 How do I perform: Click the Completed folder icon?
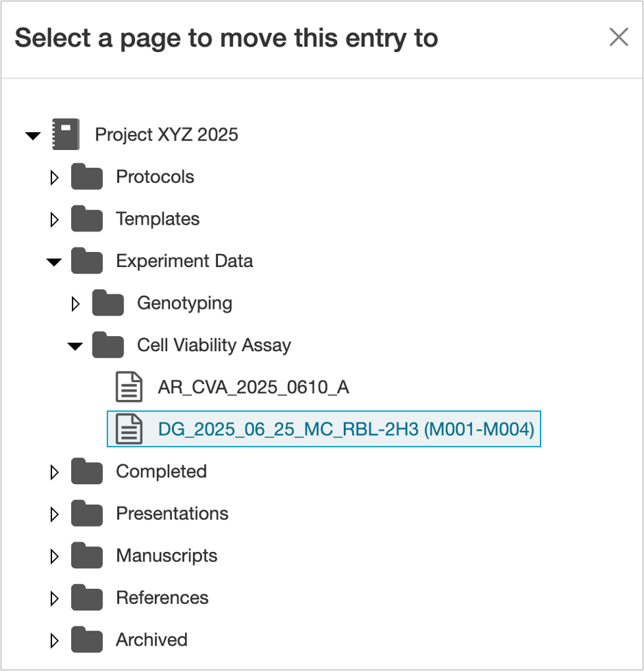(x=86, y=471)
